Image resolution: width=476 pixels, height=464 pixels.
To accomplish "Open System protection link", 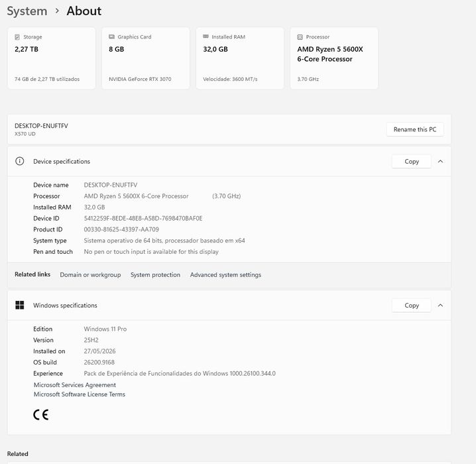I will tap(155, 274).
